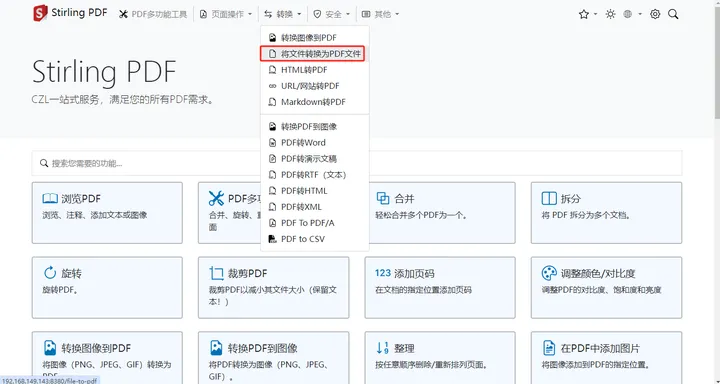The image size is (720, 384).
Task: Open the 其他 dropdown menu
Action: click(380, 14)
